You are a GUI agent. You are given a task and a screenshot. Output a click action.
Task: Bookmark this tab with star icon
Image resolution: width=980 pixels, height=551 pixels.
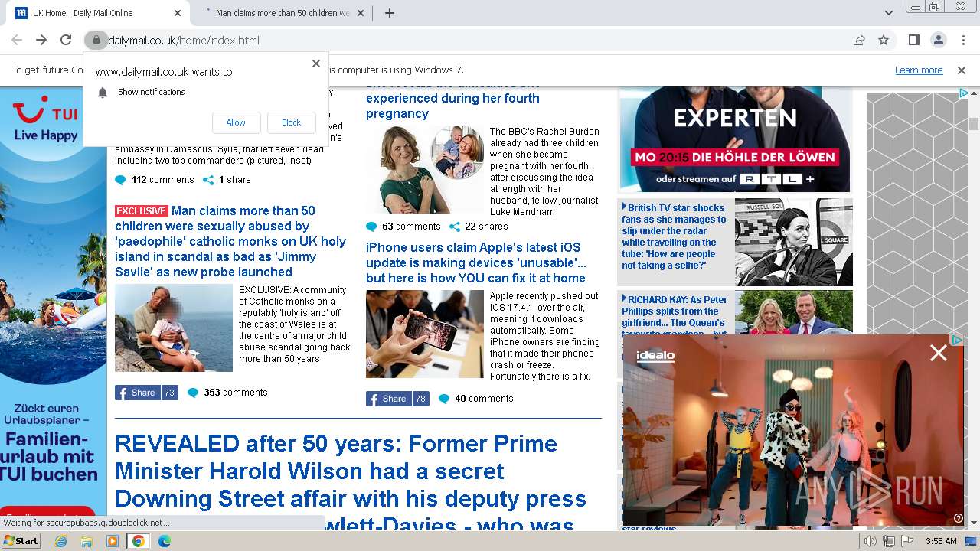(x=884, y=40)
